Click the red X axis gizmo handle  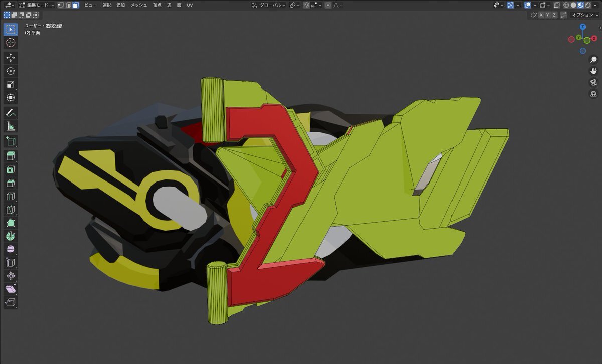[x=594, y=38]
